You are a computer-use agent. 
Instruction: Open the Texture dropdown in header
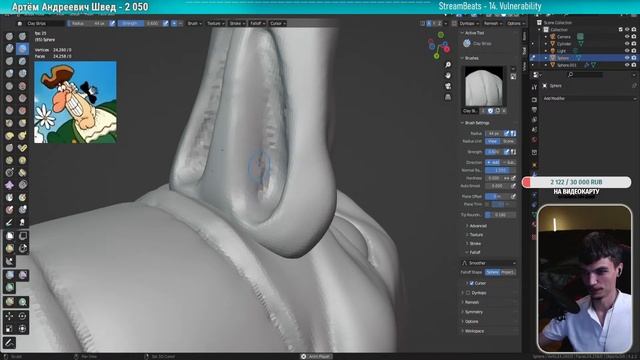215,23
